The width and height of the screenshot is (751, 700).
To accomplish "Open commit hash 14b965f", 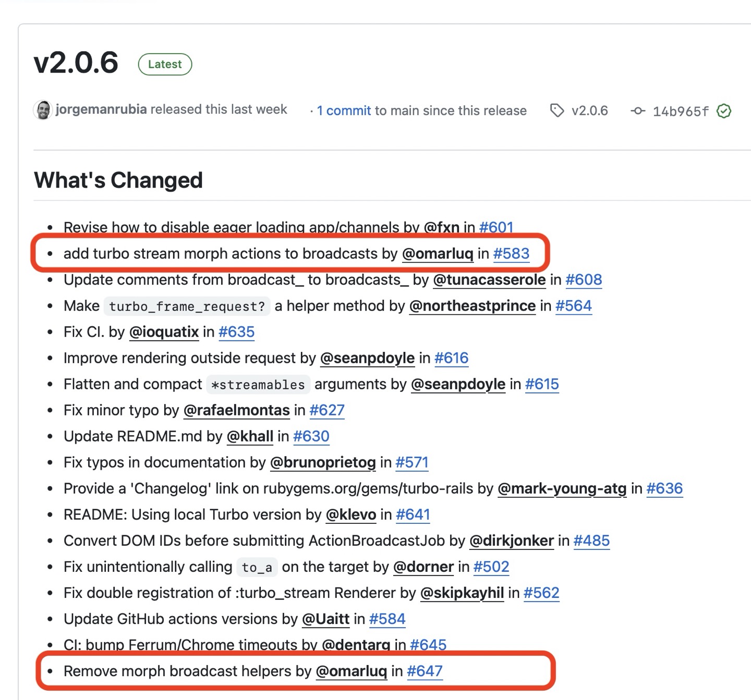I will point(681,111).
